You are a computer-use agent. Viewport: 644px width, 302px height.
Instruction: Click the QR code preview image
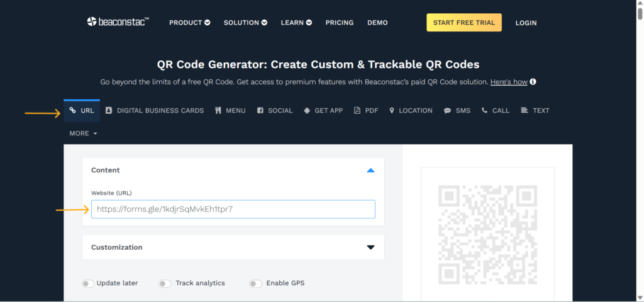pos(487,235)
